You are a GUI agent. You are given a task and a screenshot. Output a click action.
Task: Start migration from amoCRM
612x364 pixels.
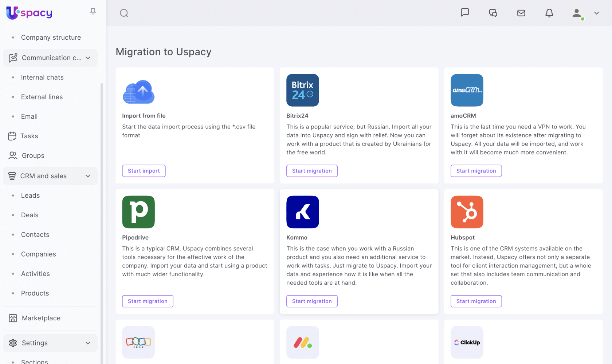(x=476, y=171)
